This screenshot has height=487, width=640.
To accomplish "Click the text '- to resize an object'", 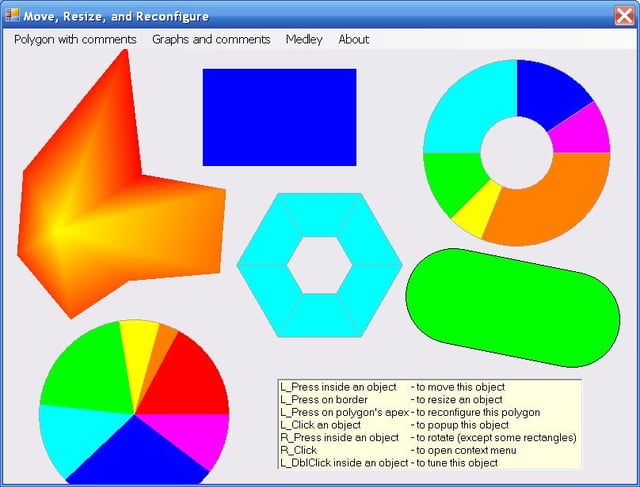I will point(457,400).
